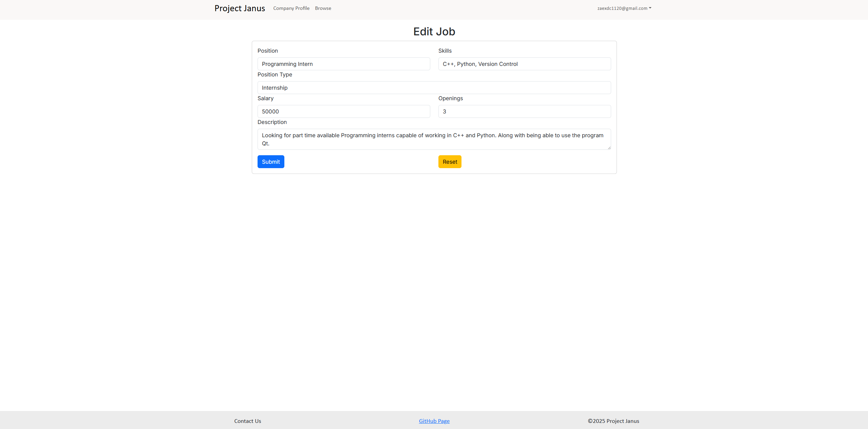Open the GitHub Page footer link
This screenshot has width=868, height=429.
coord(434,421)
